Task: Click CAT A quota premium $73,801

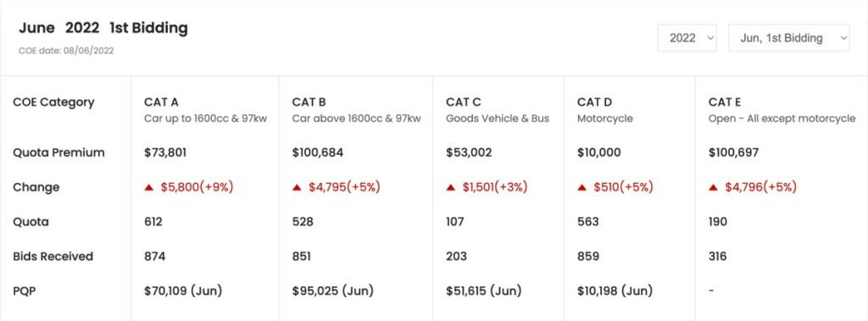Action: coord(165,152)
